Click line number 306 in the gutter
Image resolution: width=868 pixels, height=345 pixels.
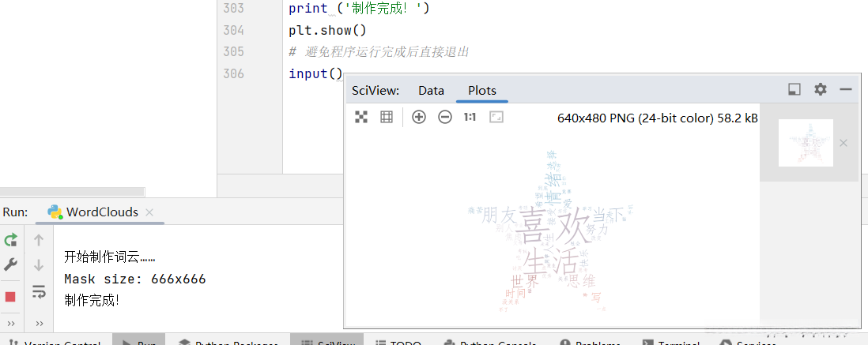(234, 73)
